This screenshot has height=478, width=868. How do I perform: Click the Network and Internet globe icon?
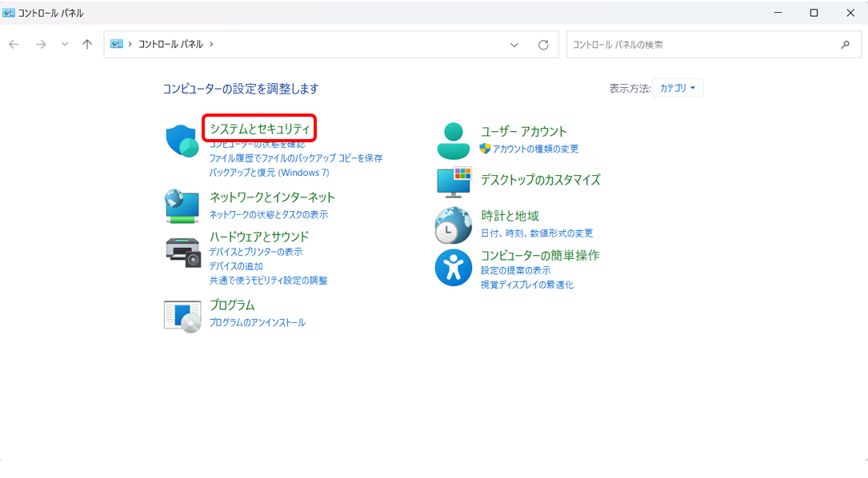[182, 205]
